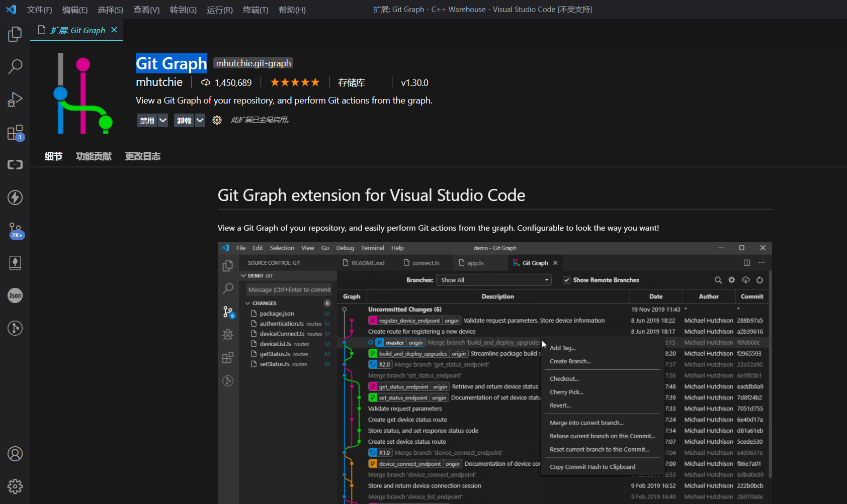Open the 文件(F) menu
This screenshot has height=504, width=847.
tap(39, 10)
